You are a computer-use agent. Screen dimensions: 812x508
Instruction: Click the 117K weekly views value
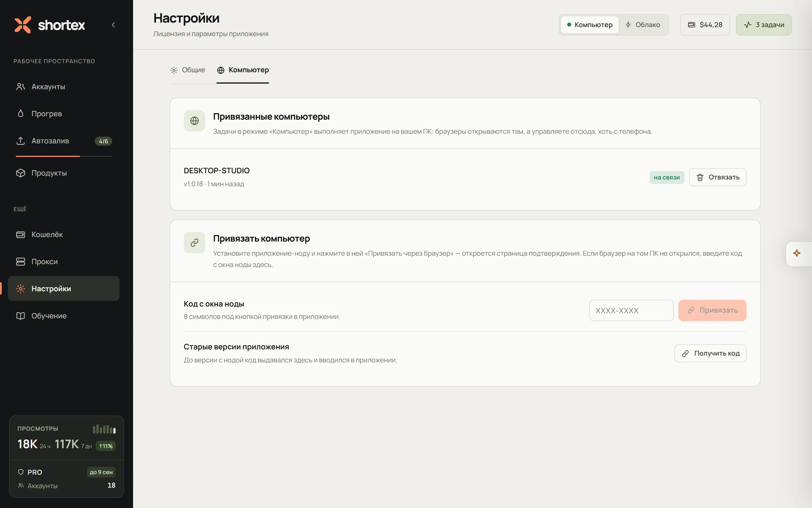[67, 444]
